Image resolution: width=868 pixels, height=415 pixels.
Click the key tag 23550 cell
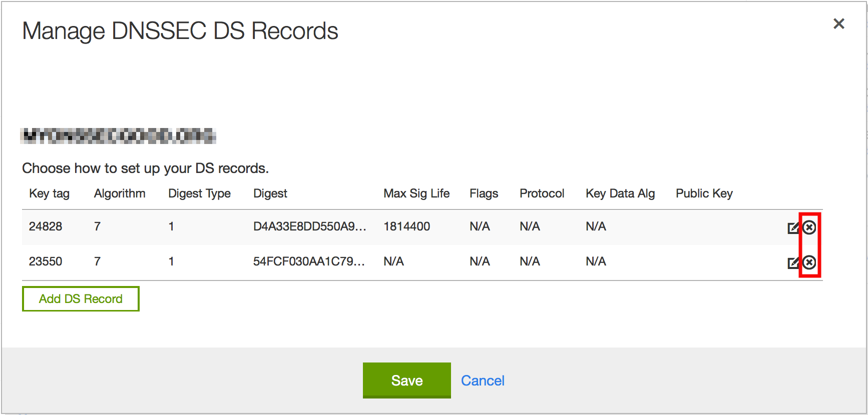click(x=46, y=261)
